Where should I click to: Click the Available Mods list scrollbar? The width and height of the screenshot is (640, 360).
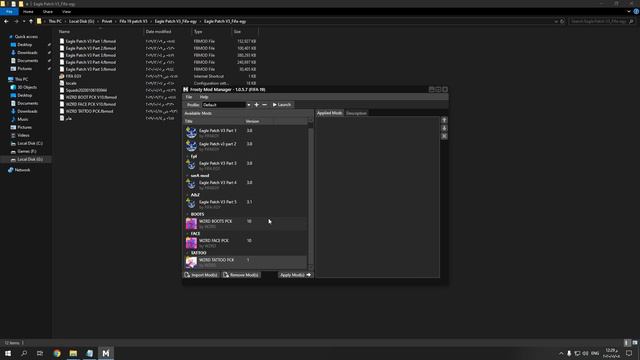(x=311, y=196)
